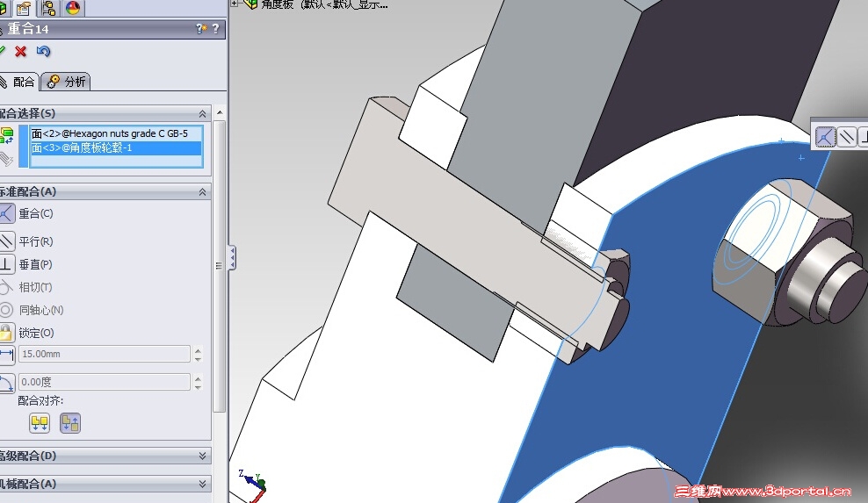Image resolution: width=868 pixels, height=503 pixels.
Task: Expand the 角度板 flyout tree node
Action: coord(235,4)
